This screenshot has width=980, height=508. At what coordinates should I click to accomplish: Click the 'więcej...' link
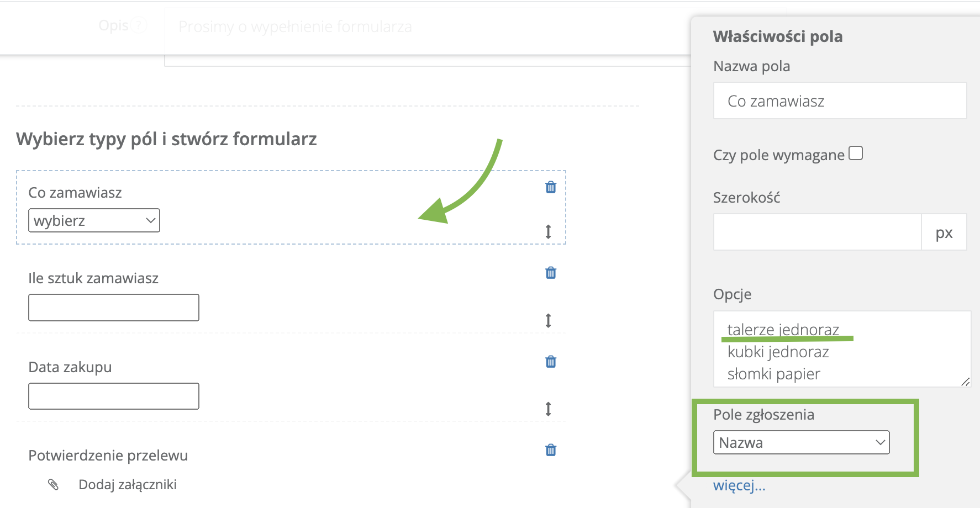click(739, 485)
